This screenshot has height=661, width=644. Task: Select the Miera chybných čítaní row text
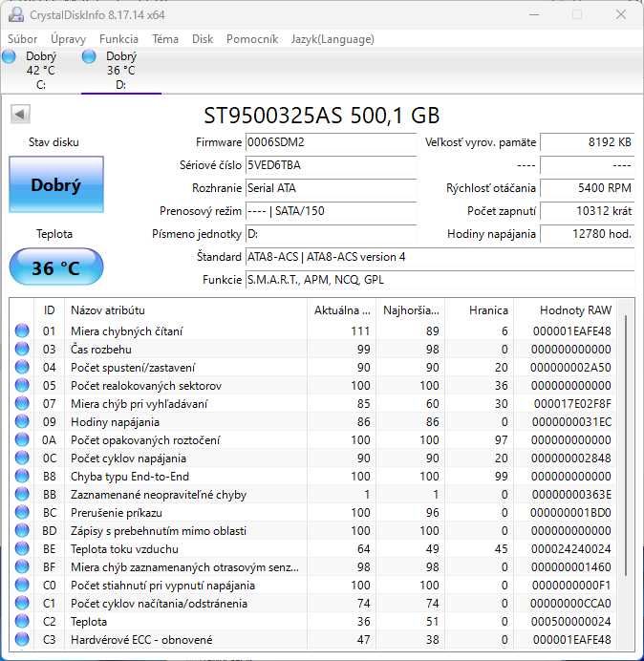click(126, 331)
